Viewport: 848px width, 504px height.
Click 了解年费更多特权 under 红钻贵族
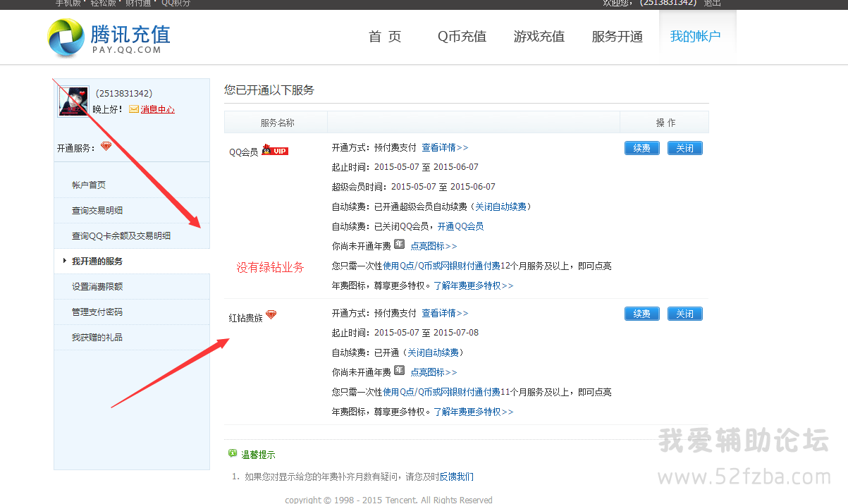click(x=473, y=412)
